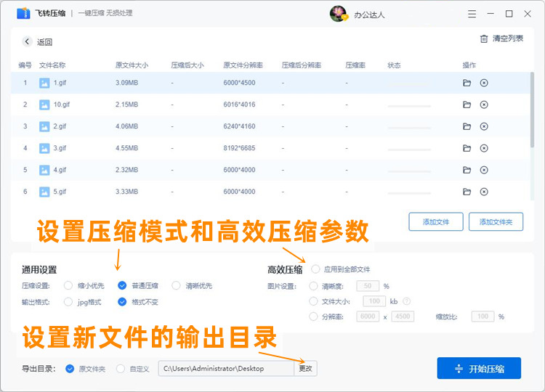545x392 pixels.
Task: Click the image file icon for 1.gif
Action: [44, 83]
